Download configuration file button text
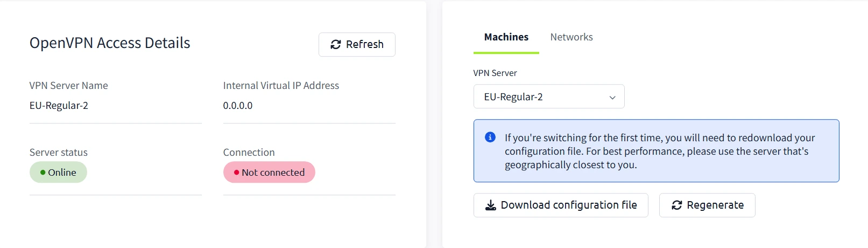The width and height of the screenshot is (868, 248). 569,205
